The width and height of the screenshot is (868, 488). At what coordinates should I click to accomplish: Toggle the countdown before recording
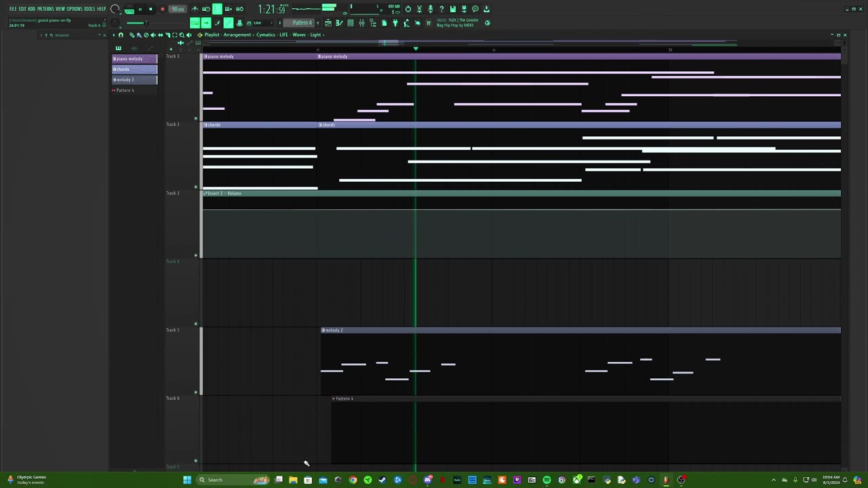point(217,9)
